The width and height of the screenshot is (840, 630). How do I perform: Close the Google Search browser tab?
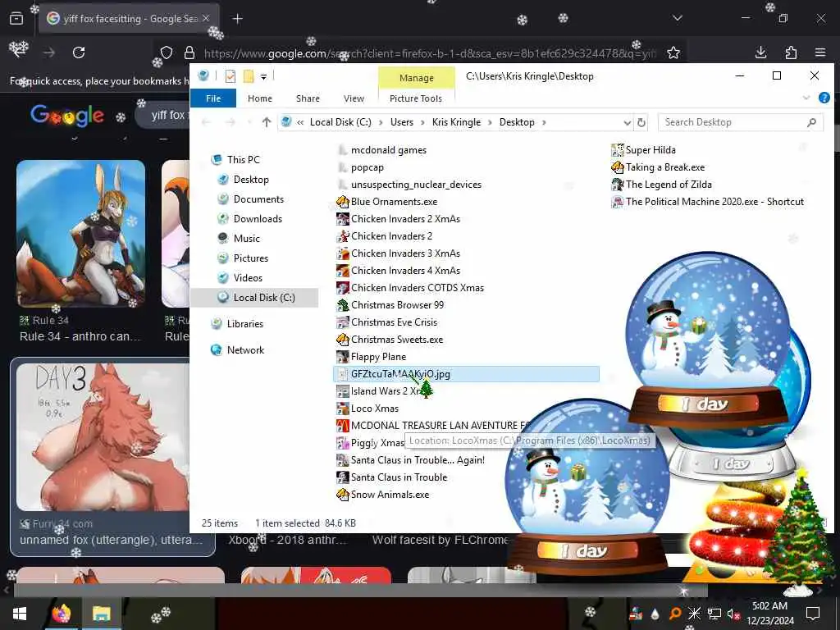206,18
